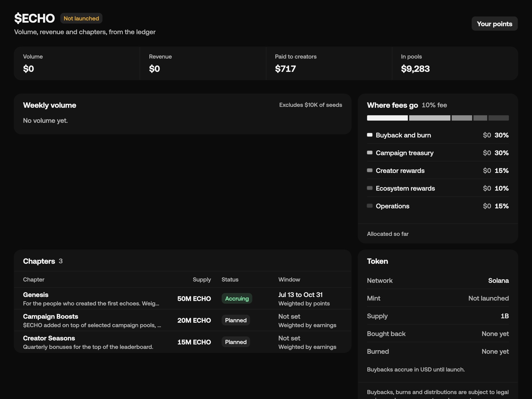Click the Network value Solana

[499, 281]
